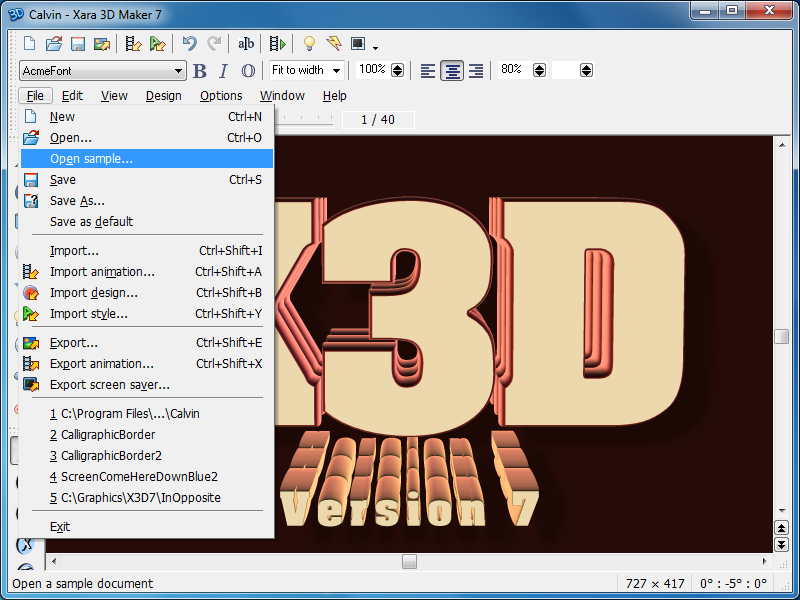Select Save as default
The image size is (800, 600).
[147, 221]
